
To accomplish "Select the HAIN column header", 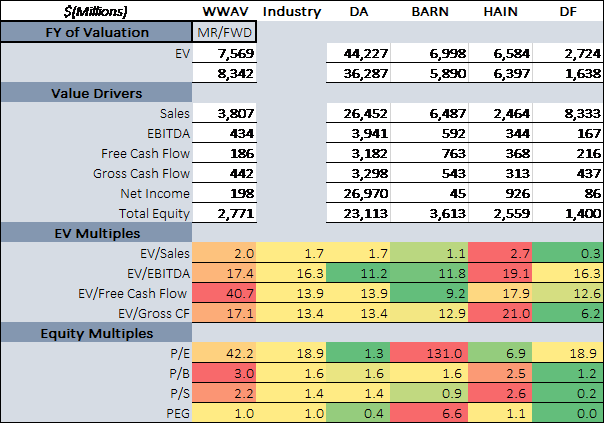I will click(500, 11).
